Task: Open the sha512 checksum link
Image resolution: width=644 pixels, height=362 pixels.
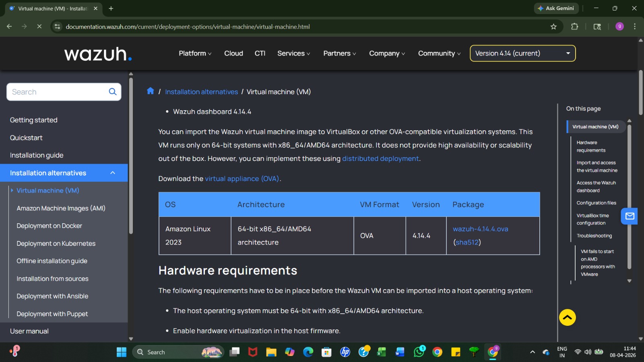Action: tap(467, 242)
